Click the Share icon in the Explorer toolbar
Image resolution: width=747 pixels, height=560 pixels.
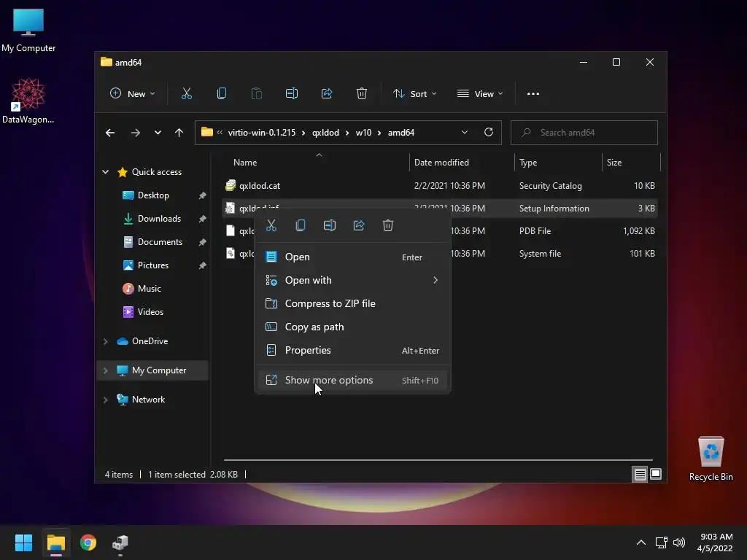[327, 94]
